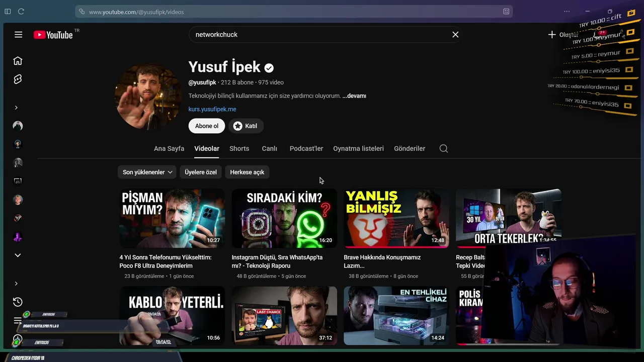Viewport: 644px width, 362px height.
Task: Open the Podcast'ler tab
Action: [306, 148]
